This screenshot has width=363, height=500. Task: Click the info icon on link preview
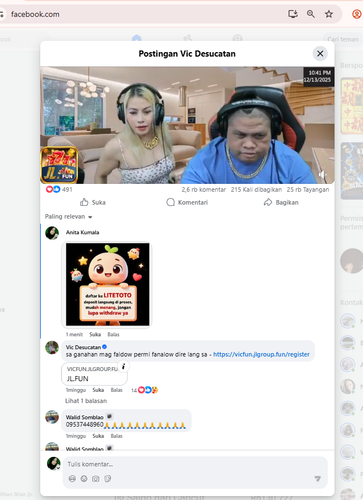(x=123, y=366)
